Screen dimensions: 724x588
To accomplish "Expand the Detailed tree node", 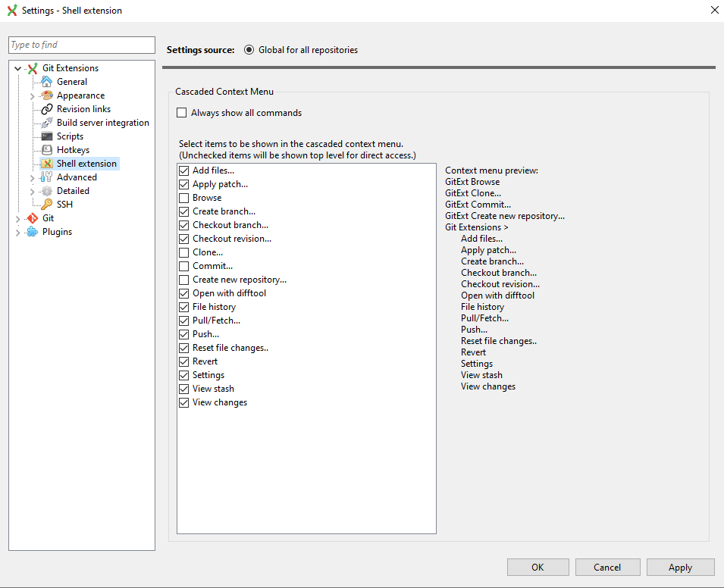I will [33, 191].
